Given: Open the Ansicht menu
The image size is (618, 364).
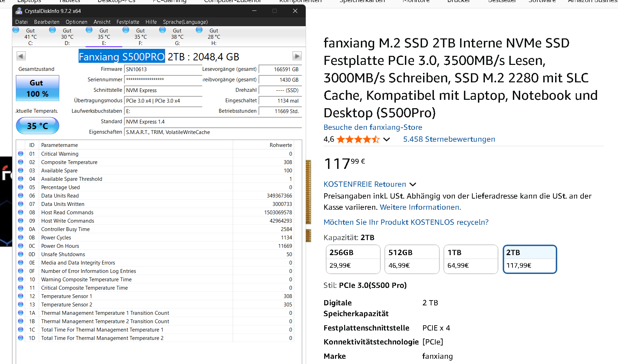Looking at the screenshot, I should [102, 22].
